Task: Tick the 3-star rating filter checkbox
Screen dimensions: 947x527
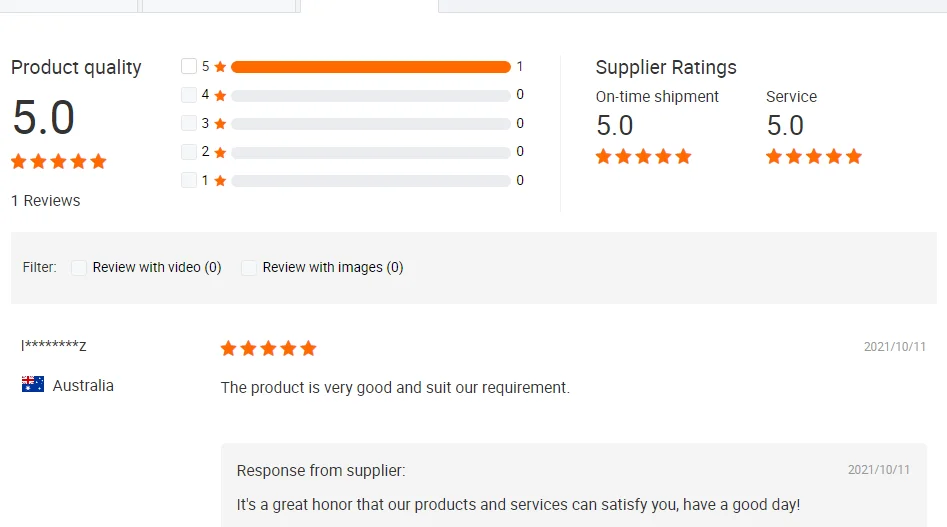Action: pyautogui.click(x=189, y=123)
